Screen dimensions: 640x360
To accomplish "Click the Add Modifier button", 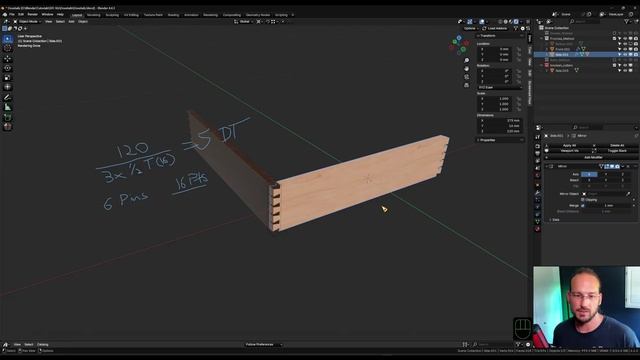I will (592, 157).
